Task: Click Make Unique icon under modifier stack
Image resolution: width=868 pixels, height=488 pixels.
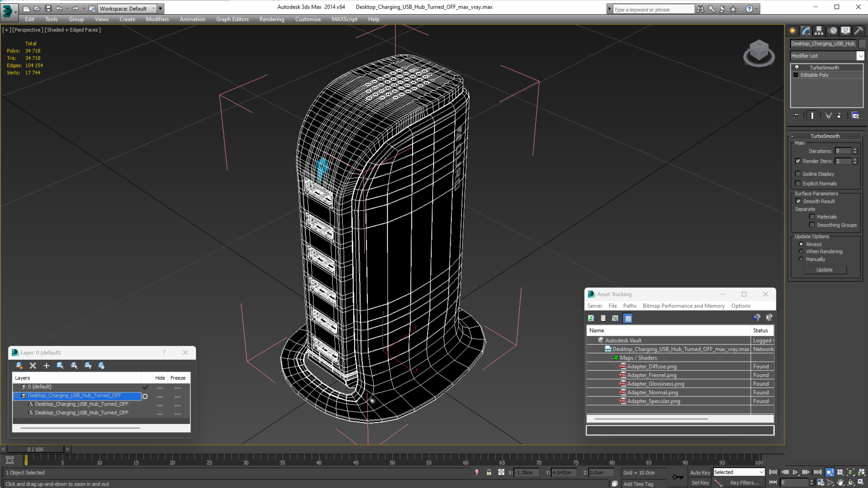Action: (x=828, y=116)
